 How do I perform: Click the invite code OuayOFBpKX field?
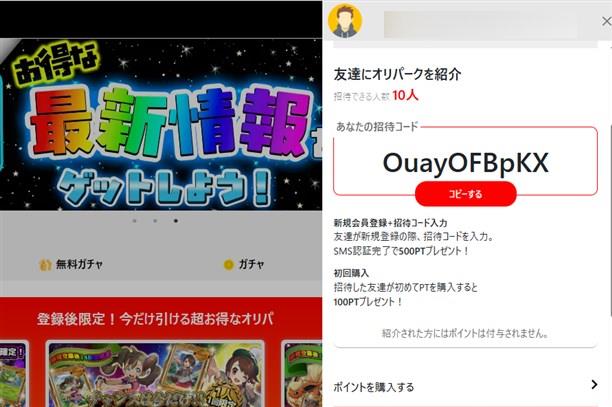pyautogui.click(x=466, y=163)
